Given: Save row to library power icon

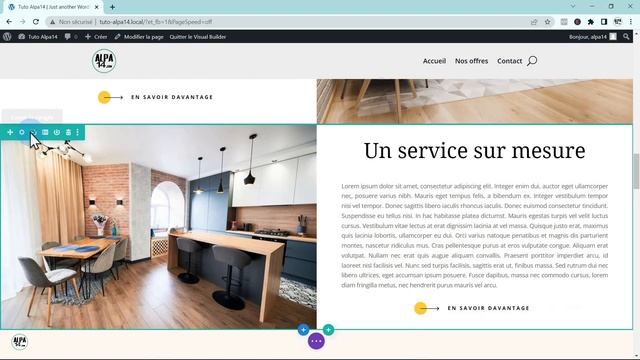Looking at the screenshot, I should click(x=57, y=132).
